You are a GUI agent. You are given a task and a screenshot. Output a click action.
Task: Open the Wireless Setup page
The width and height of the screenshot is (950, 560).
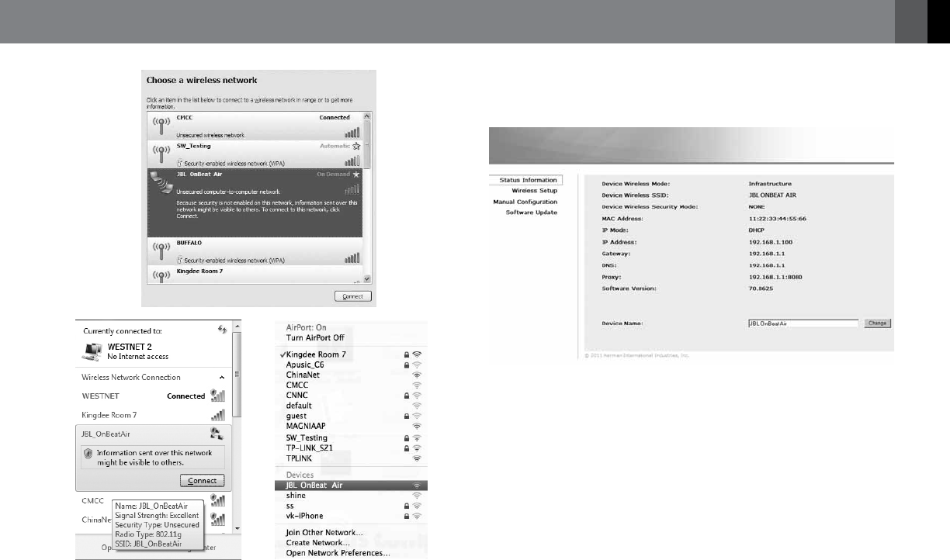pos(534,190)
